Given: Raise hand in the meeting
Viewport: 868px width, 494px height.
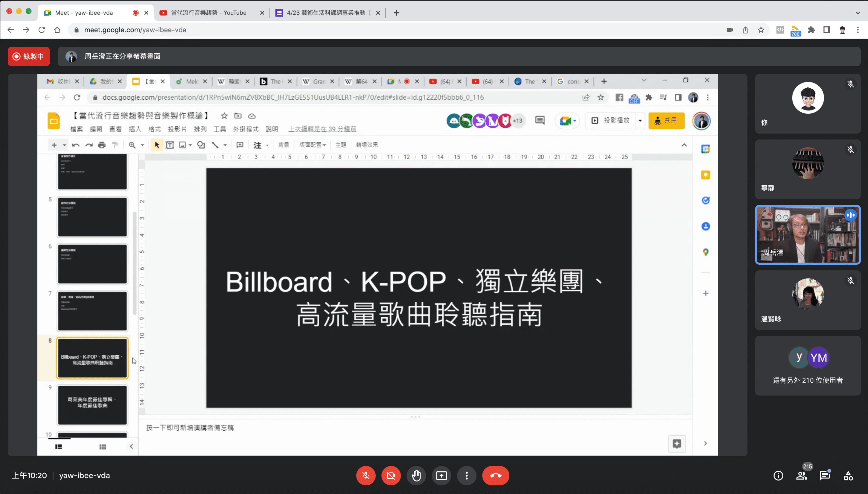Looking at the screenshot, I should [x=416, y=476].
